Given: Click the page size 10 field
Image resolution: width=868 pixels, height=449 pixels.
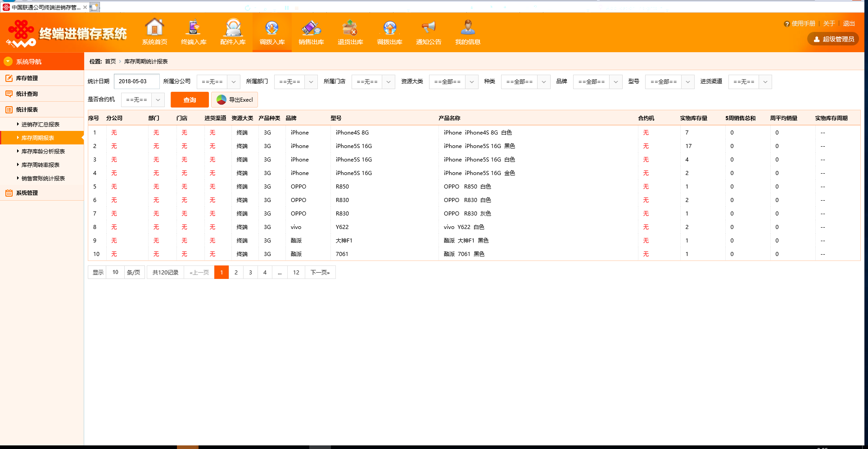Looking at the screenshot, I should pyautogui.click(x=115, y=272).
